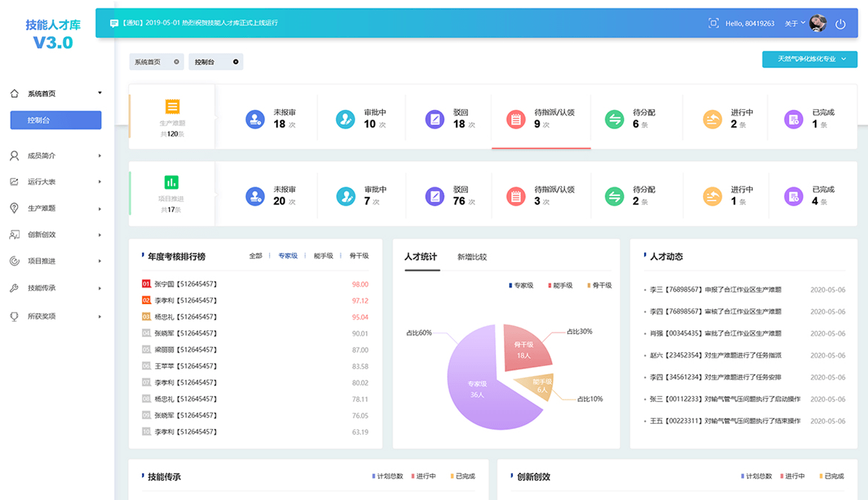Click the 待指派/认领 icon in 生产难题 row

point(515,119)
